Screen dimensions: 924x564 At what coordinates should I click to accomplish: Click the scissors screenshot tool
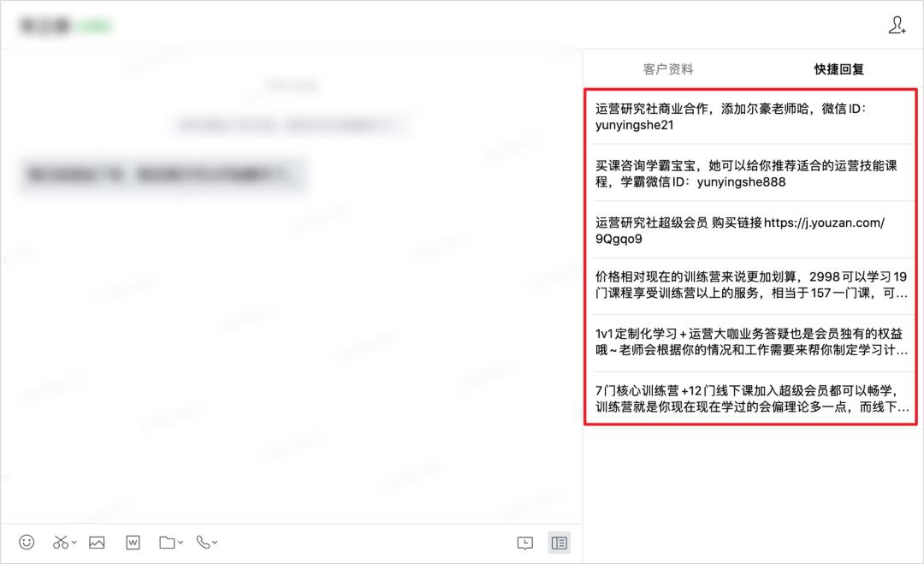tap(60, 543)
